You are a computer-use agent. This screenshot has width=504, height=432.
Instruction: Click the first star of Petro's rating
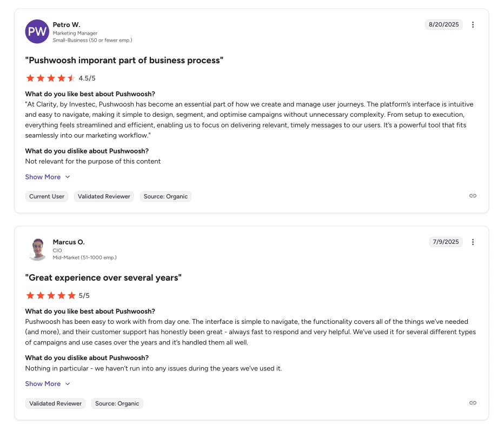tap(30, 78)
